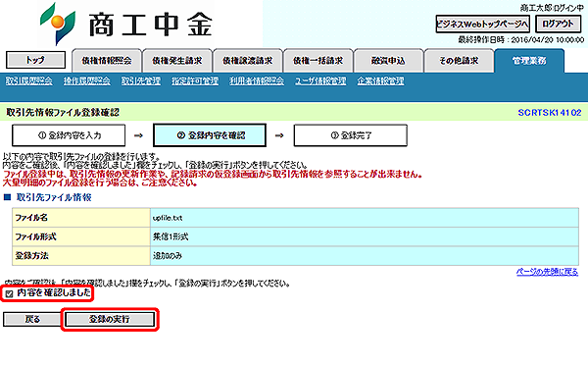The height and width of the screenshot is (365, 588).
Task: Click step ② 登録内容を確認 box
Action: click(210, 135)
